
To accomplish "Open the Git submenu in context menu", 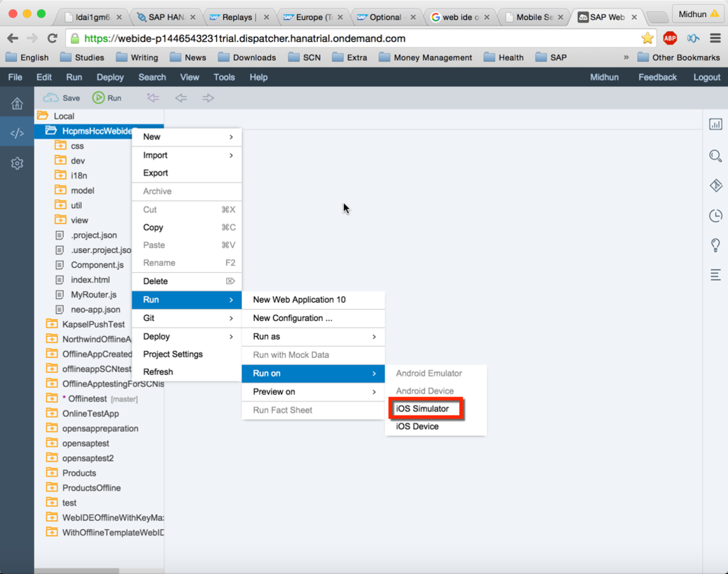I will 187,318.
